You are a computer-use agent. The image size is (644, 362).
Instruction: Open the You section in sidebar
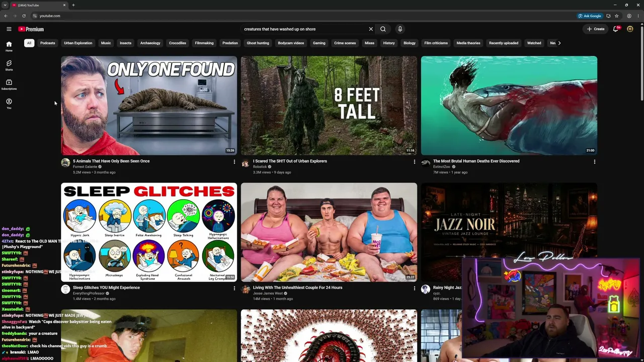9,104
